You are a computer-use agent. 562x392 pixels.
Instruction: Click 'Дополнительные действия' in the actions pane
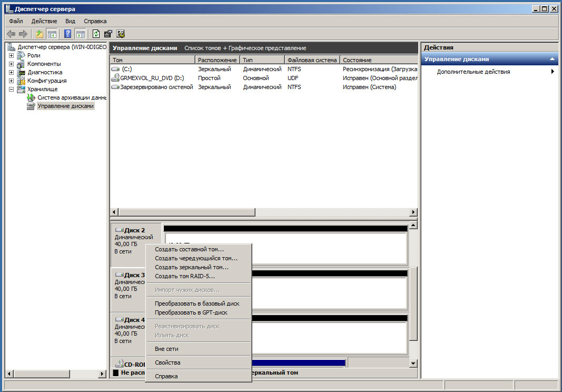point(473,72)
